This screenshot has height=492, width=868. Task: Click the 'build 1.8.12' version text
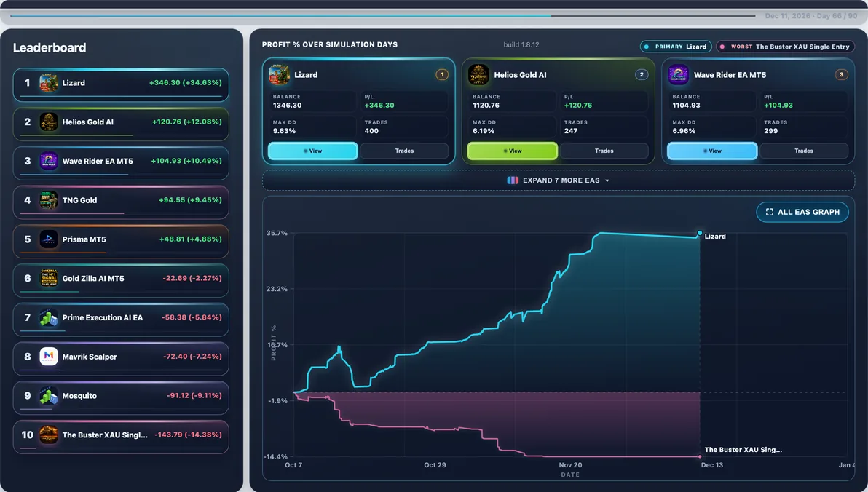click(521, 45)
